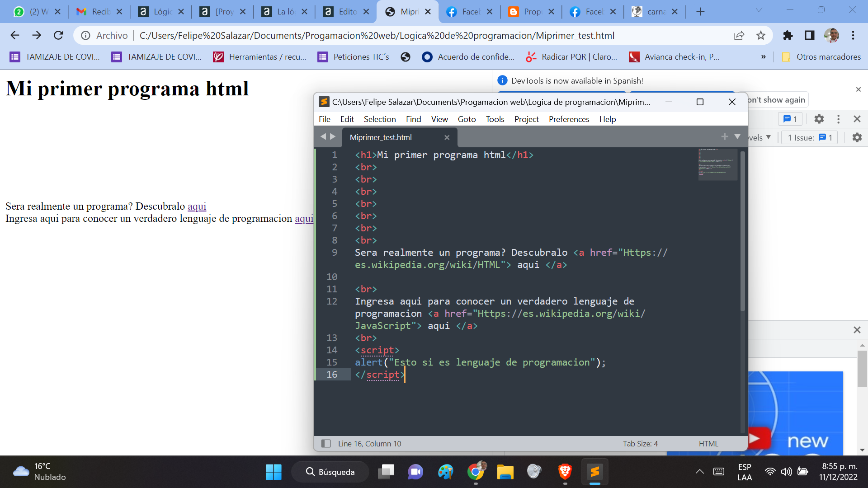Open Chrome tab search dropdown
Image resolution: width=868 pixels, height=488 pixels.
click(x=759, y=10)
